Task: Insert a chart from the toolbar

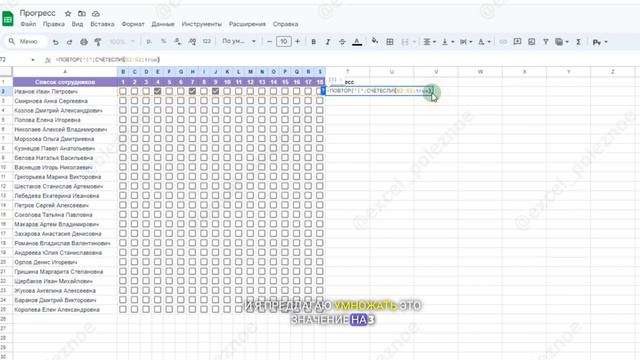Action: pyautogui.click(x=531, y=42)
